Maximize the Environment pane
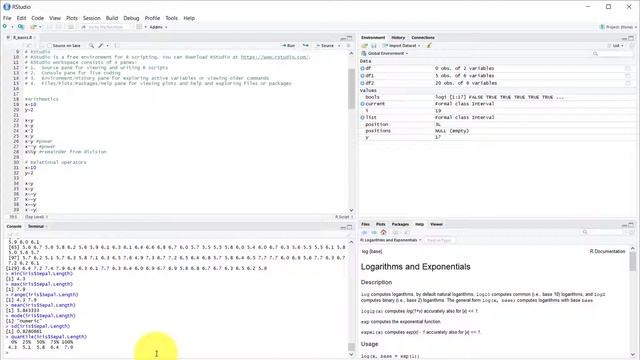The image size is (640, 360). (631, 38)
